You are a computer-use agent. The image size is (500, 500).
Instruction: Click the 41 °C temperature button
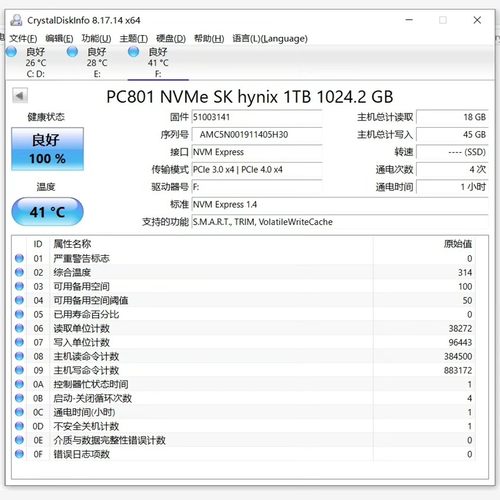click(47, 212)
